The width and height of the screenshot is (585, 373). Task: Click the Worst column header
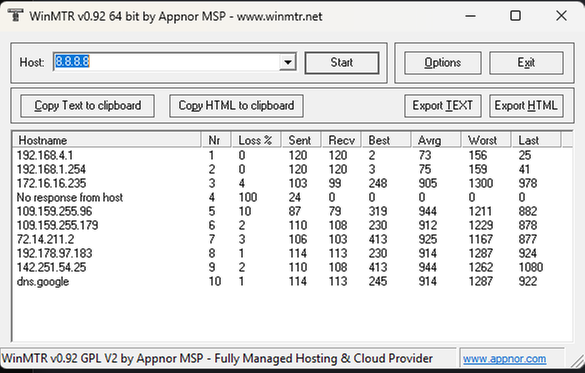tap(486, 140)
